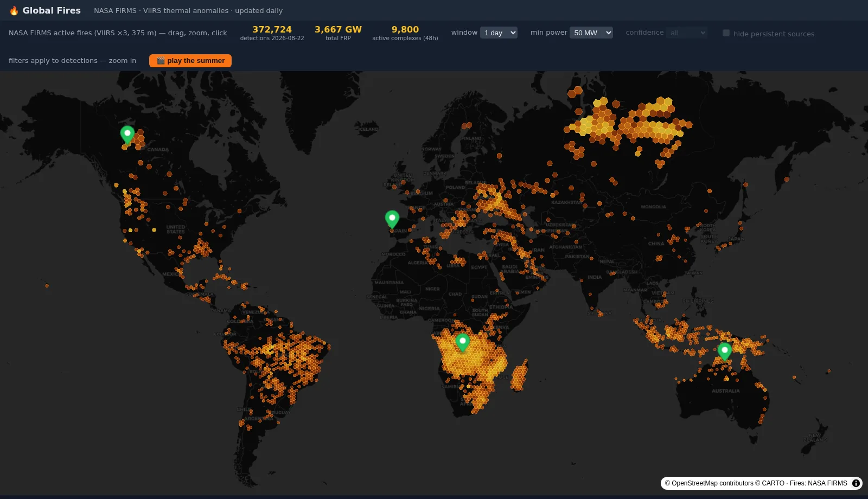This screenshot has height=499, width=868.
Task: Click the play the summer button
Action: click(190, 61)
